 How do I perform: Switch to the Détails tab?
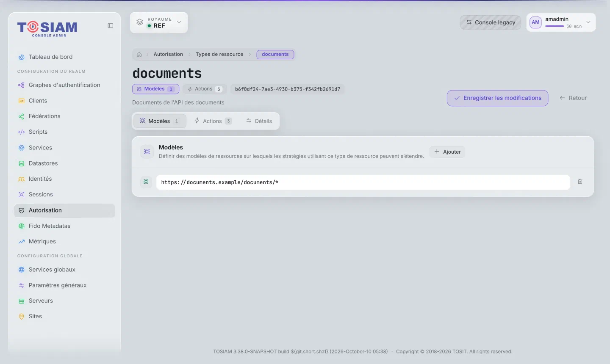259,121
